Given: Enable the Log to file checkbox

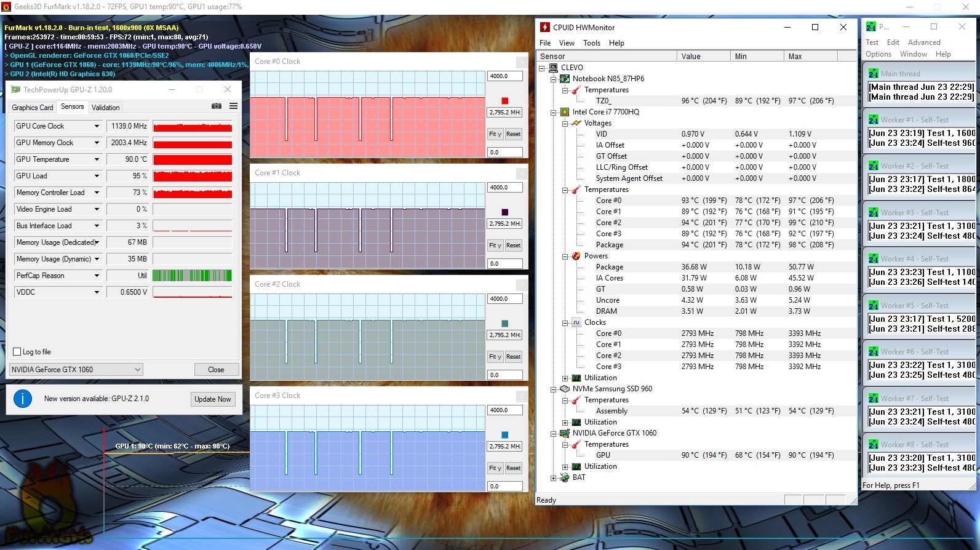Looking at the screenshot, I should pyautogui.click(x=17, y=352).
